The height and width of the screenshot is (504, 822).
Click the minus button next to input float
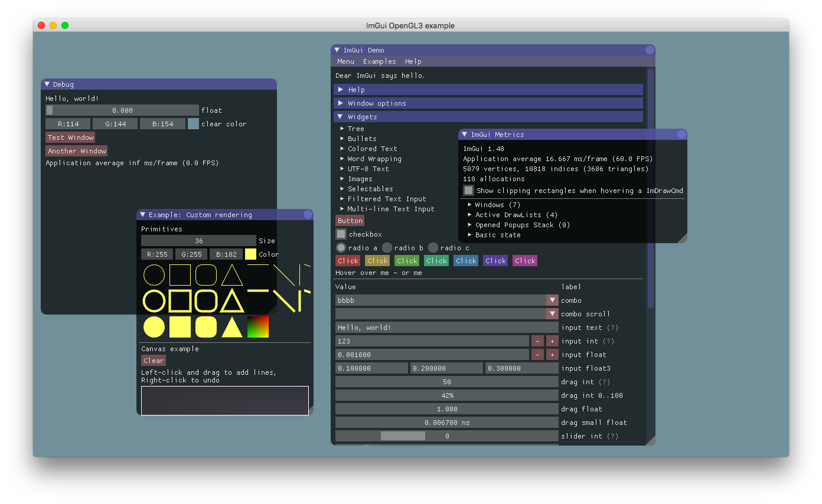(x=537, y=354)
